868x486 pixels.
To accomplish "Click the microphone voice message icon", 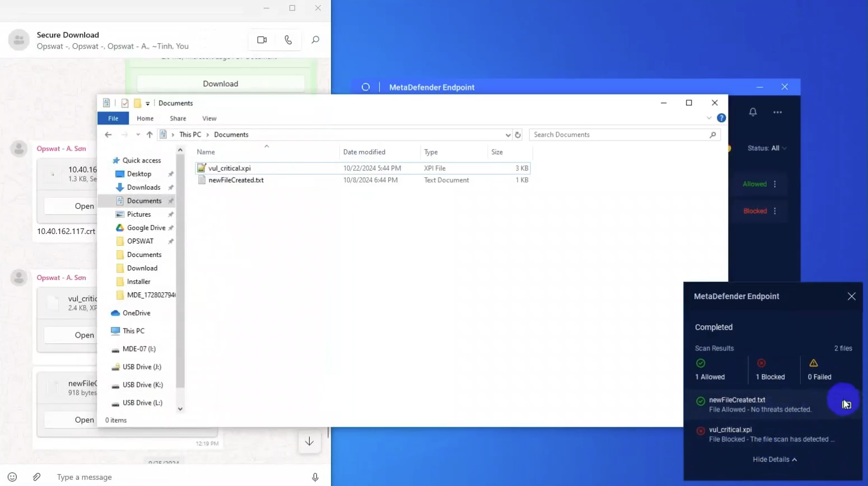I will (x=315, y=477).
